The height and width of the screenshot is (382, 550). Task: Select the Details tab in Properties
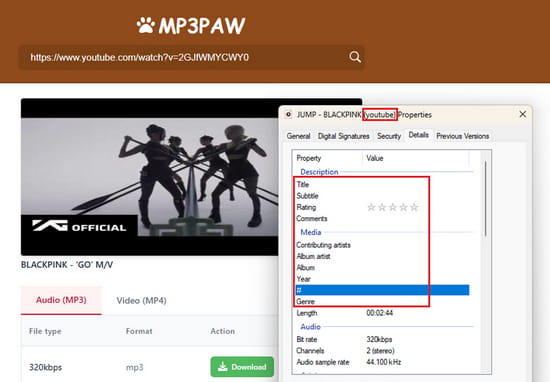418,135
